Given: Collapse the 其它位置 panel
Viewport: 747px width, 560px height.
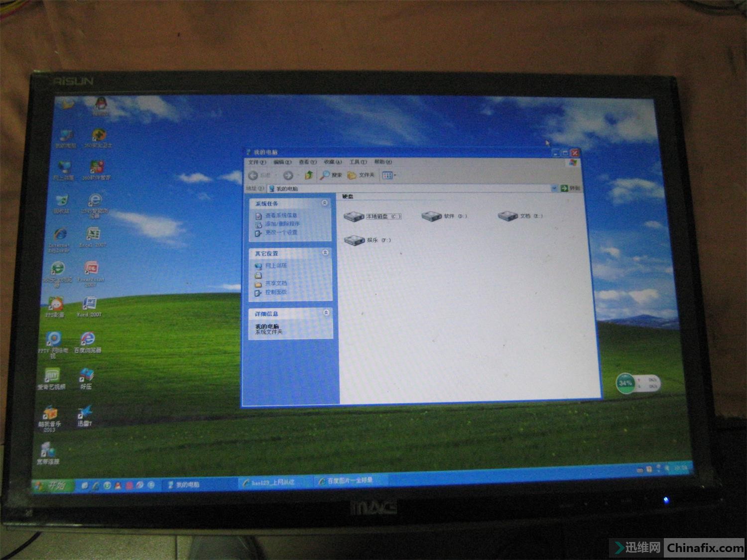Looking at the screenshot, I should (x=325, y=253).
